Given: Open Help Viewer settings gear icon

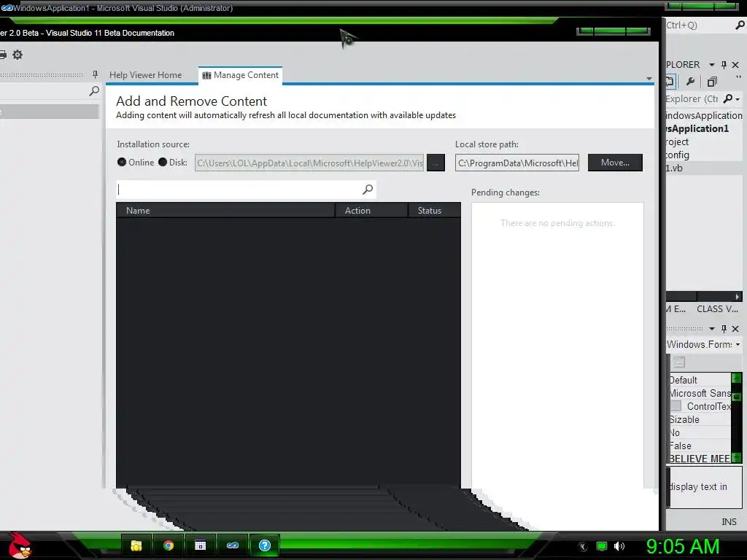Looking at the screenshot, I should click(18, 55).
